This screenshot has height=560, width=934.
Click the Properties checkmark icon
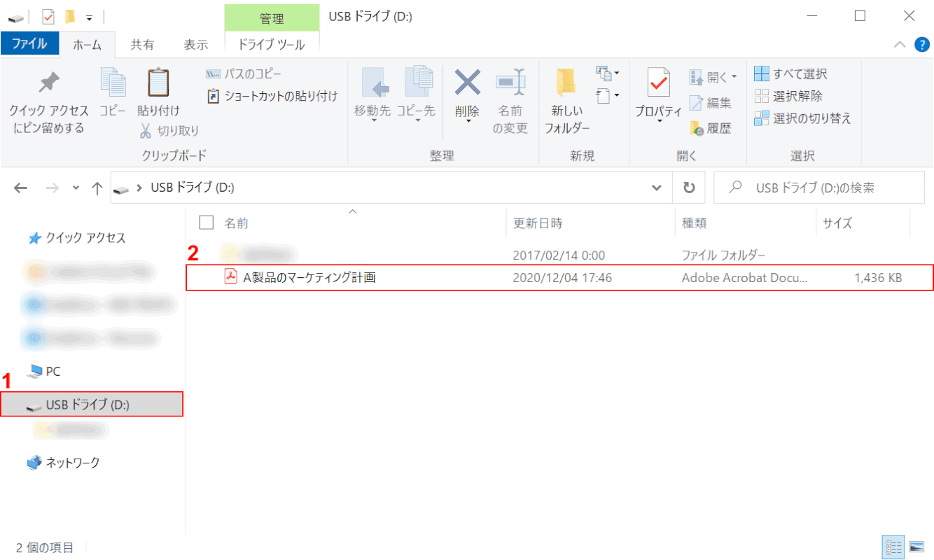tap(659, 83)
